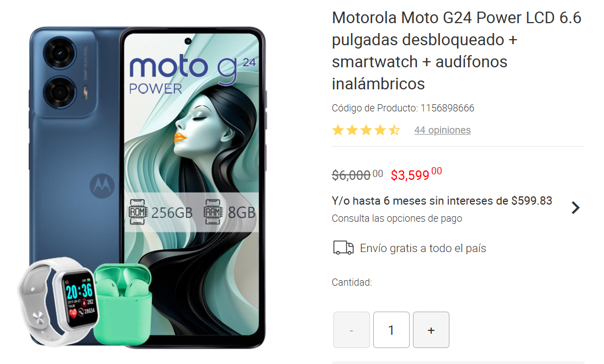Click Envío gratis a todo el país
The image size is (604, 364).
(x=423, y=248)
